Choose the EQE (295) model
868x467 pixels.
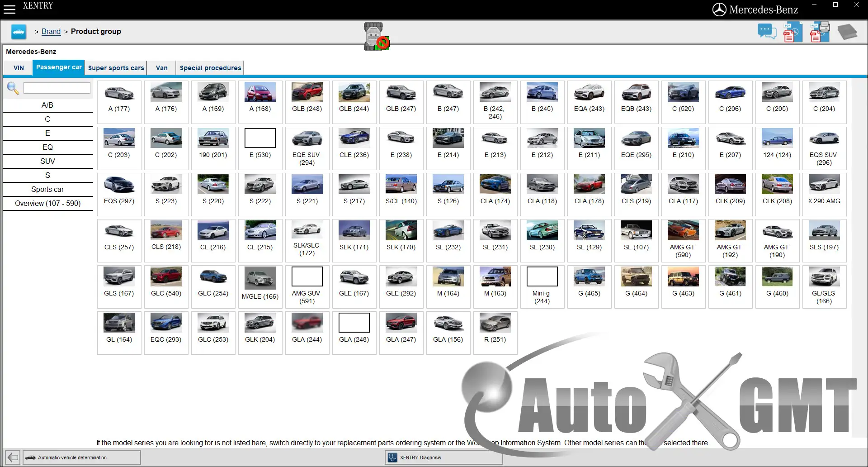point(637,148)
